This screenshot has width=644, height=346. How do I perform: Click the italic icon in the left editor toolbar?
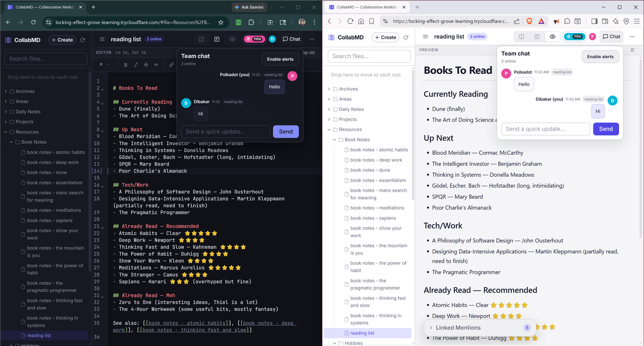tap(136, 65)
